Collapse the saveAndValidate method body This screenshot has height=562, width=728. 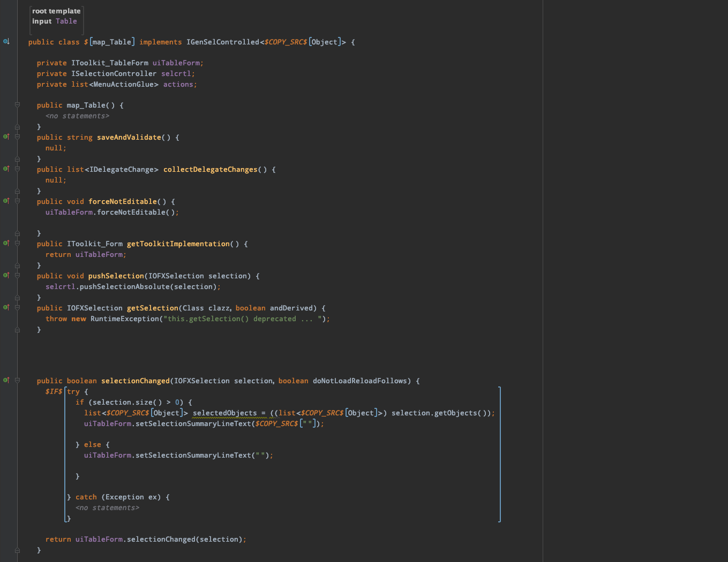17,137
